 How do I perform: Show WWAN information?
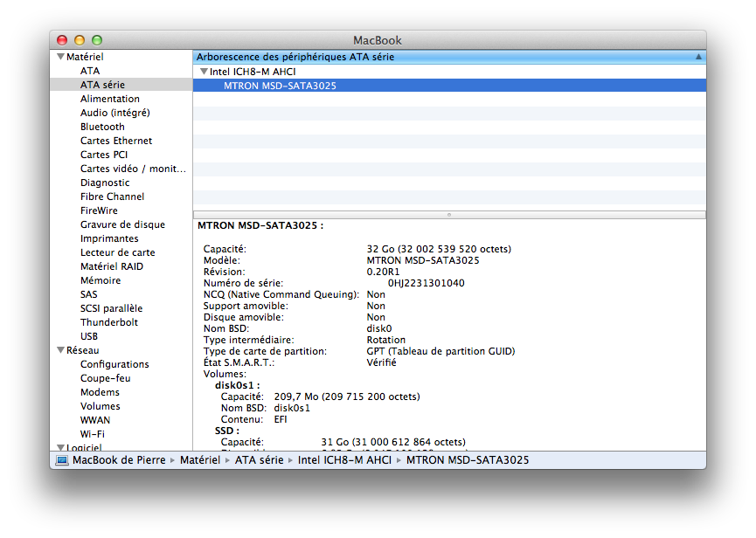[95, 420]
